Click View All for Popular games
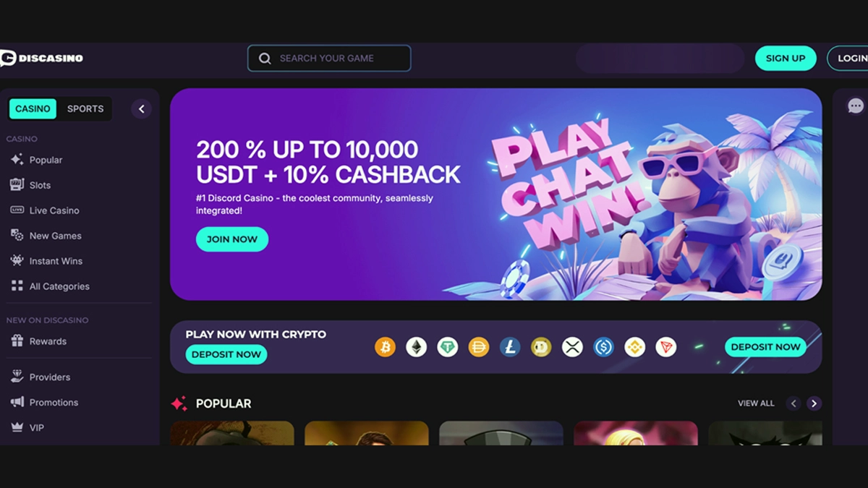This screenshot has width=868, height=488. point(756,403)
